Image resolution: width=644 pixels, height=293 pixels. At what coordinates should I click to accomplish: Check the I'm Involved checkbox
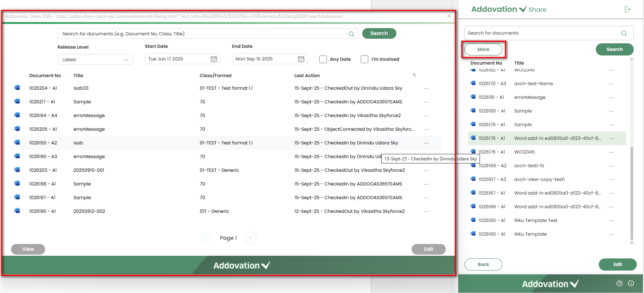tap(365, 59)
